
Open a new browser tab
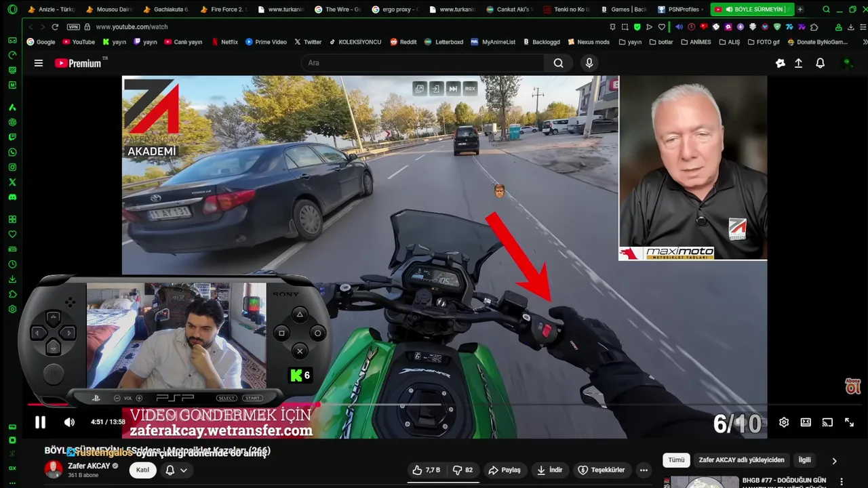[x=800, y=9]
